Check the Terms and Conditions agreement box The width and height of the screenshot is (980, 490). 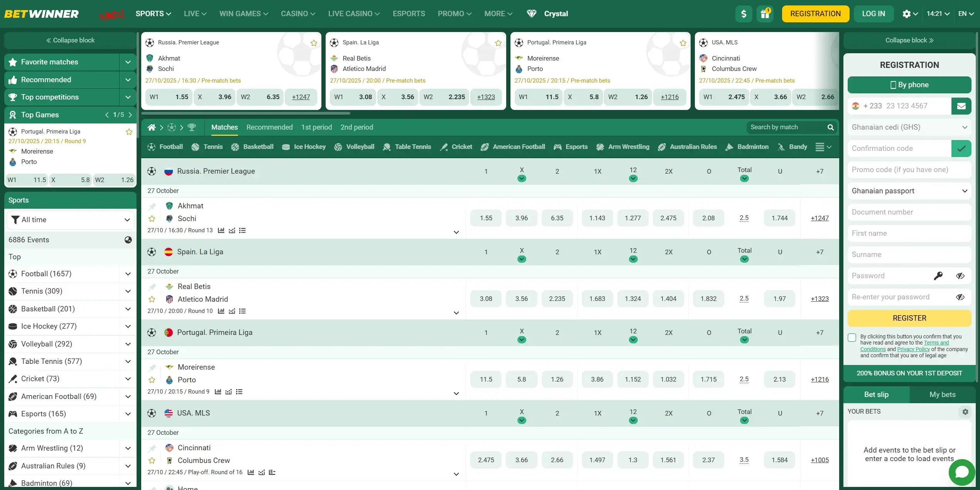pyautogui.click(x=852, y=337)
